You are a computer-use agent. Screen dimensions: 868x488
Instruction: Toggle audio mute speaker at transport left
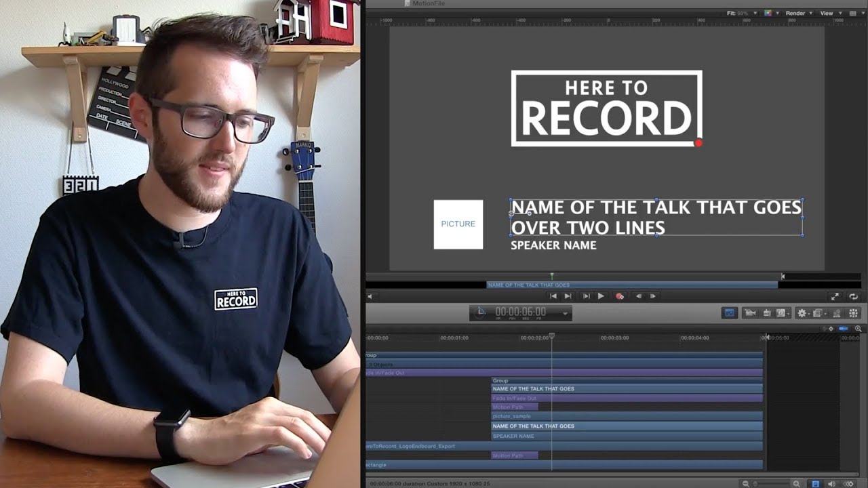tap(370, 296)
